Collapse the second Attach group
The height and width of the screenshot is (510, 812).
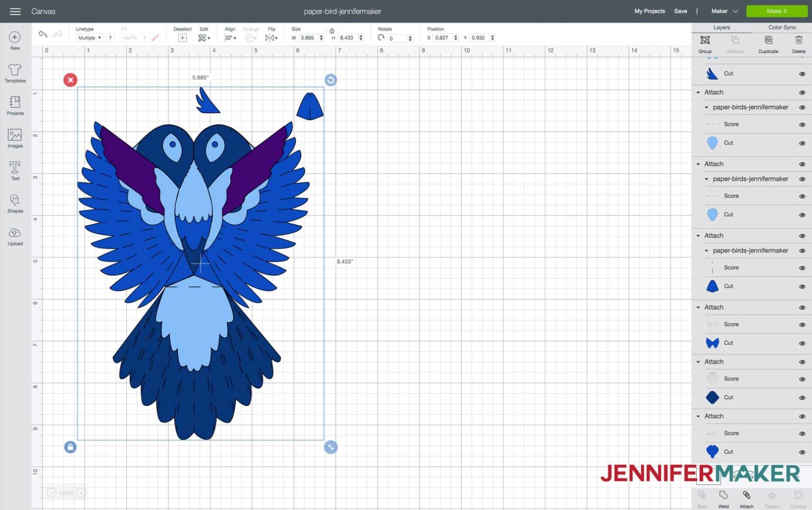point(698,164)
